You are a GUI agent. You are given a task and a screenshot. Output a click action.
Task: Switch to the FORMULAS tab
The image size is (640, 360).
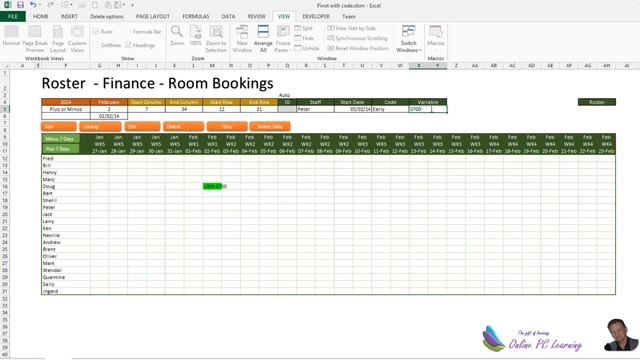click(196, 16)
